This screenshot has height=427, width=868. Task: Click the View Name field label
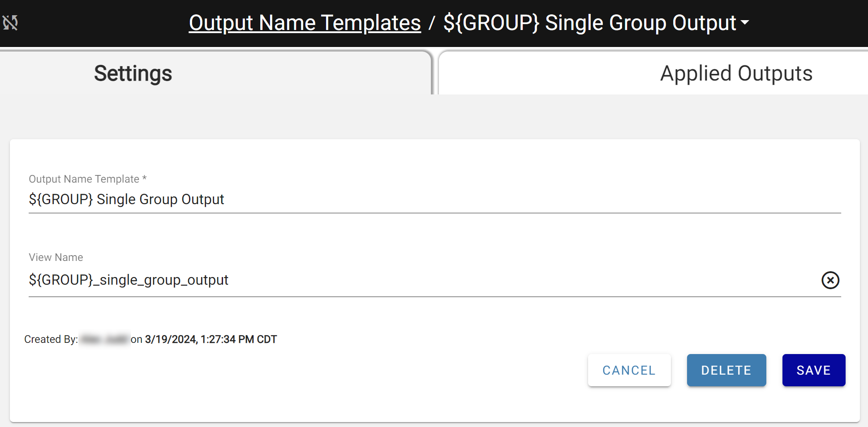pos(56,257)
